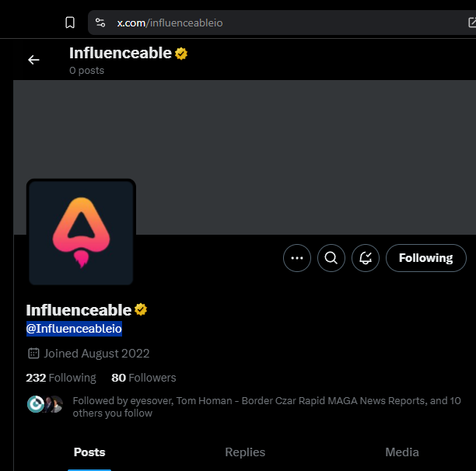Image resolution: width=476 pixels, height=471 pixels.
Task: Switch to the Media tab
Action: point(402,452)
